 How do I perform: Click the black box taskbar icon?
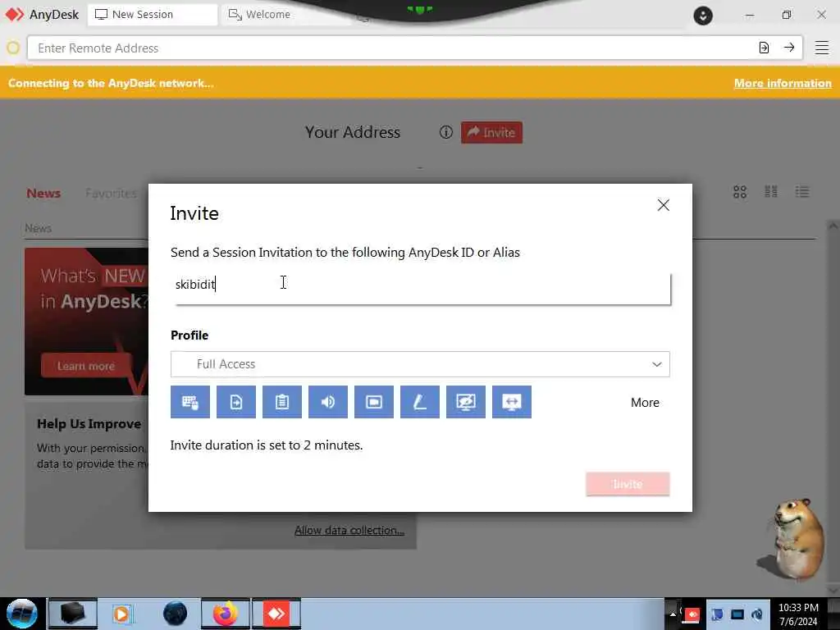pyautogui.click(x=73, y=614)
